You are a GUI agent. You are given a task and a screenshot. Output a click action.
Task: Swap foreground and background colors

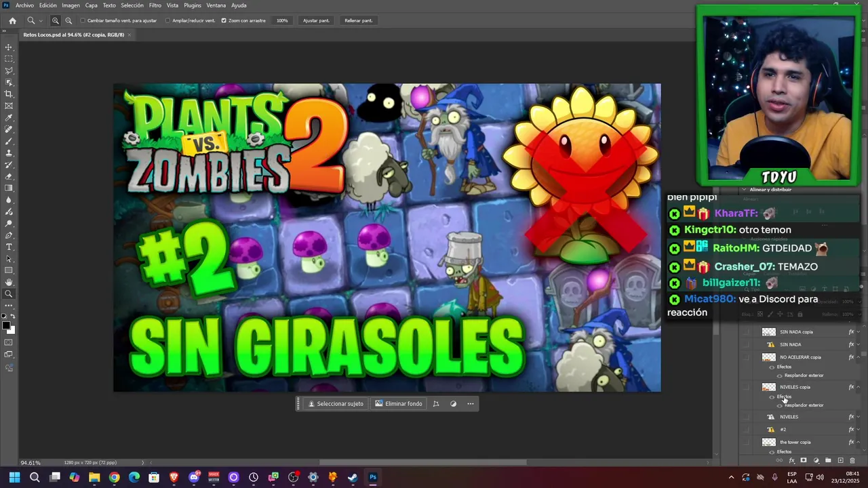13,317
